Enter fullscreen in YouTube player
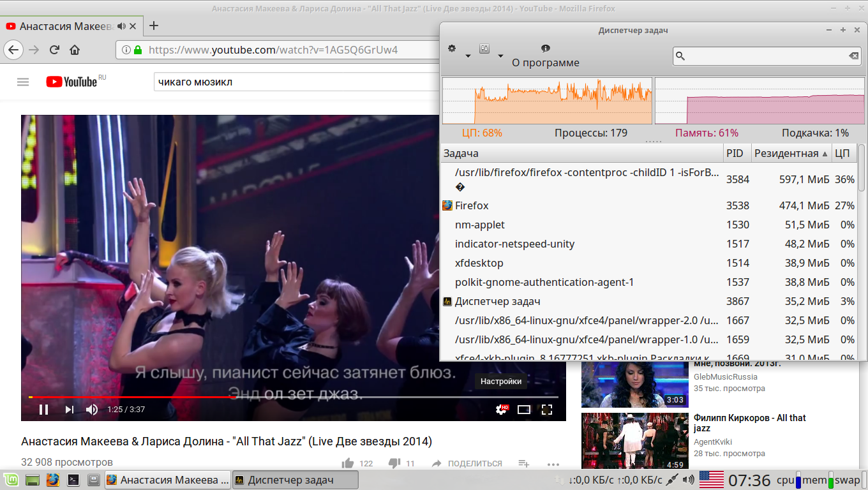The height and width of the screenshot is (490, 868). click(547, 410)
